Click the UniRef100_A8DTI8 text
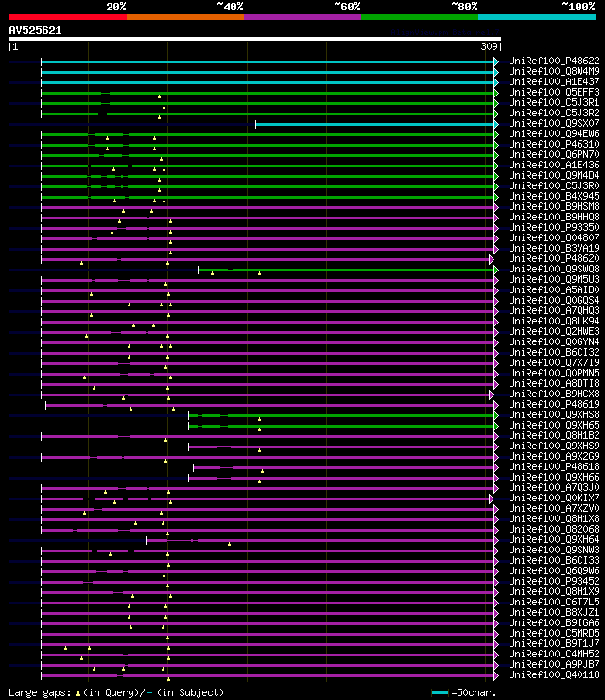The width and height of the screenshot is (605, 700). click(x=554, y=383)
